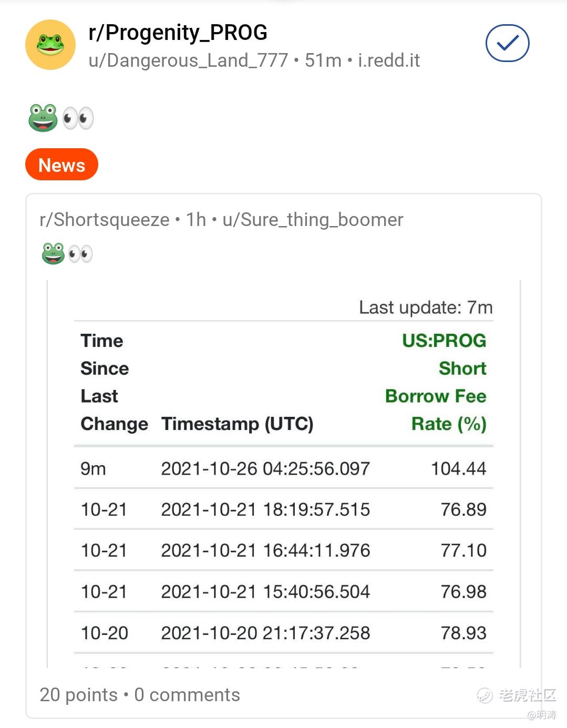Click the Last update: 7m label
567x728 pixels.
pyautogui.click(x=426, y=307)
